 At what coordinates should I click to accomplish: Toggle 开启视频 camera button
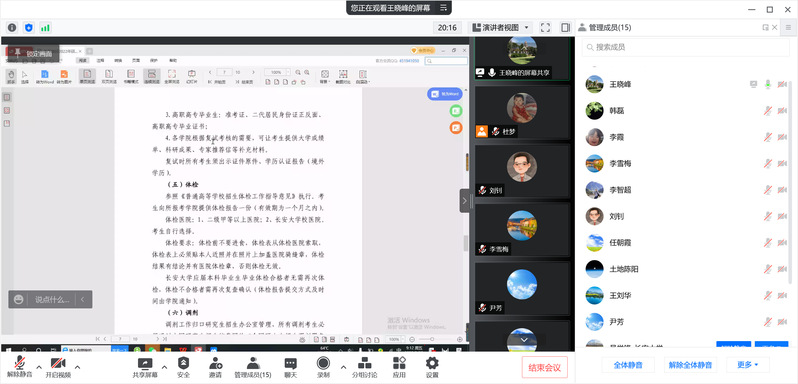click(58, 367)
